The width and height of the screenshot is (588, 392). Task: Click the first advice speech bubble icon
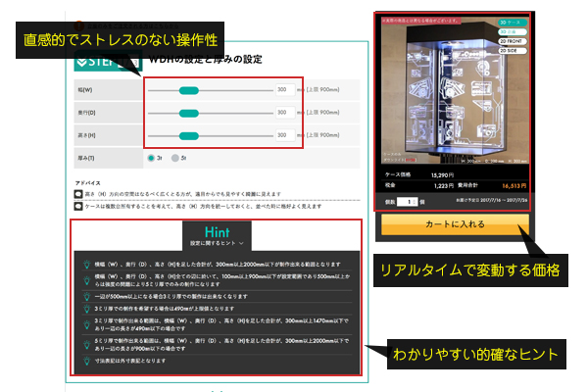click(78, 194)
